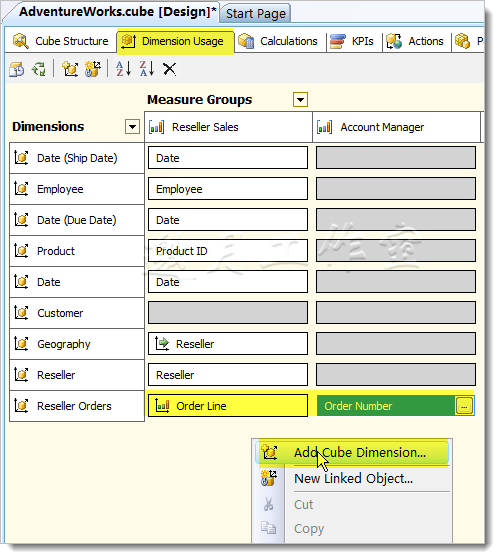Select the Employee dimension row
This screenshot has width=500, height=559.
click(x=77, y=189)
